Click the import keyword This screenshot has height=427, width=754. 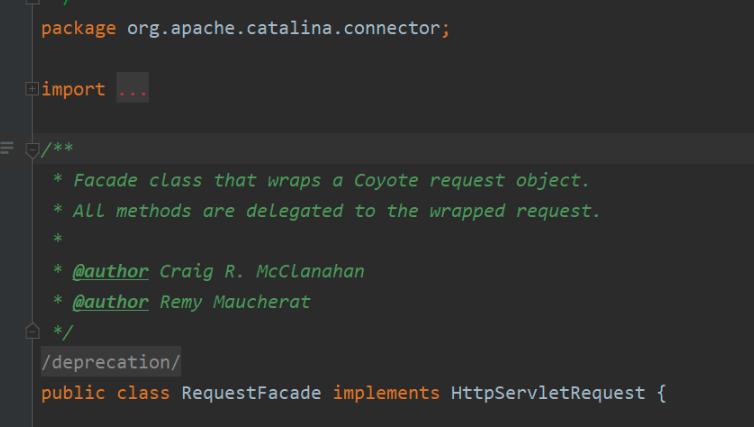tap(73, 89)
